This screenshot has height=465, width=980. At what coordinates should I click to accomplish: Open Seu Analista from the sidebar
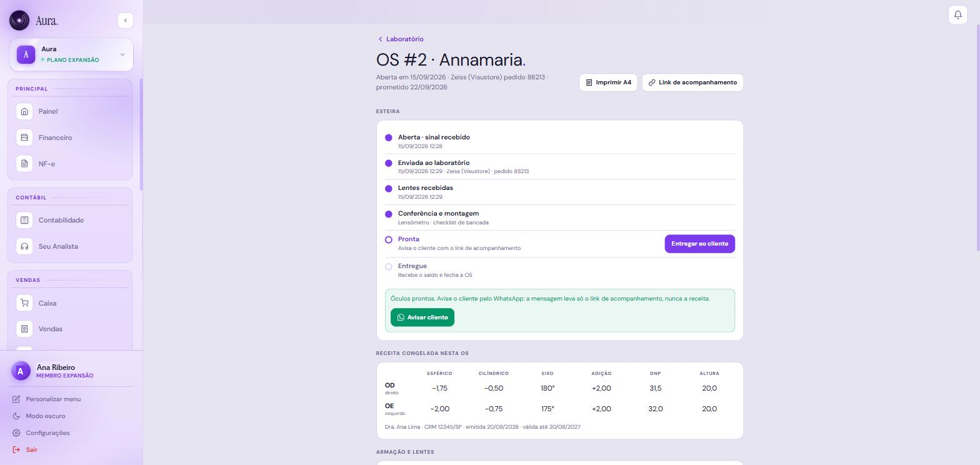pos(70,246)
